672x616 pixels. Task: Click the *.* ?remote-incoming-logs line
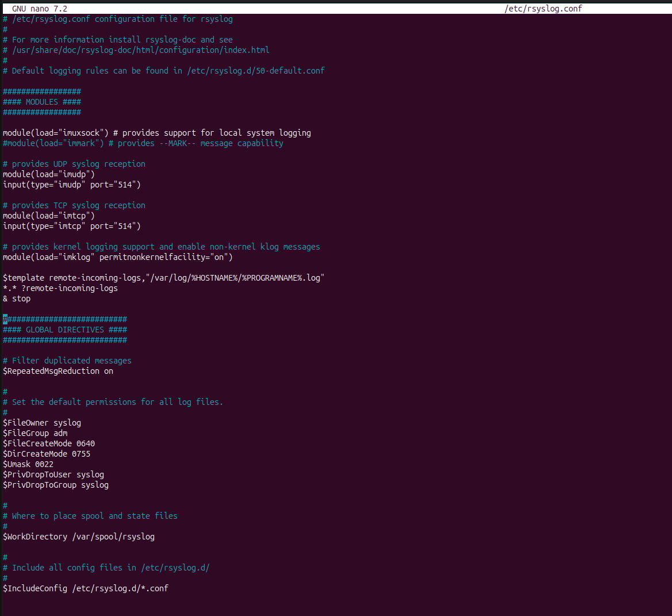(60, 288)
